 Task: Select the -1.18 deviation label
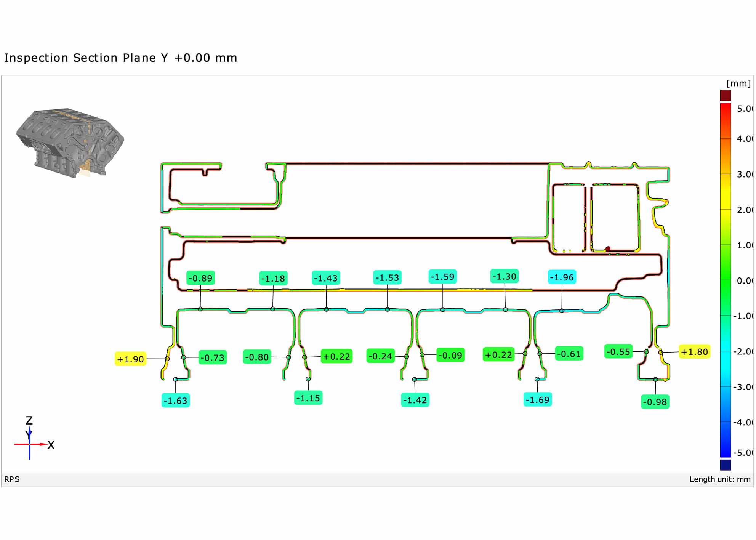273,279
